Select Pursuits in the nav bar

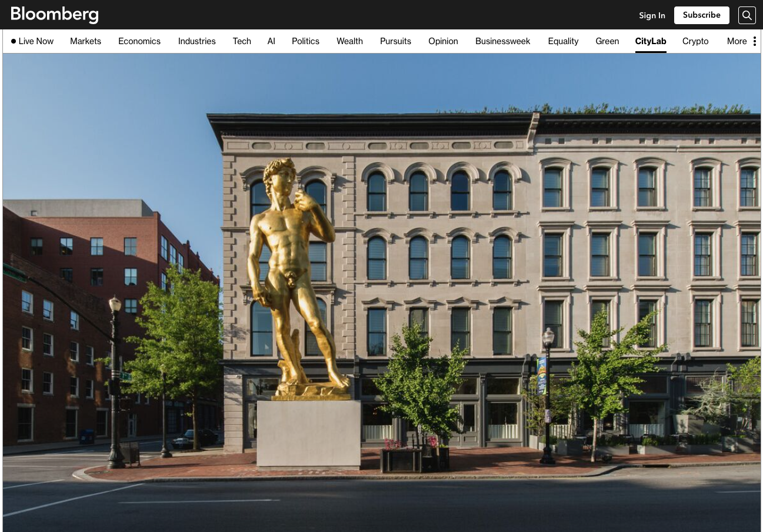395,41
